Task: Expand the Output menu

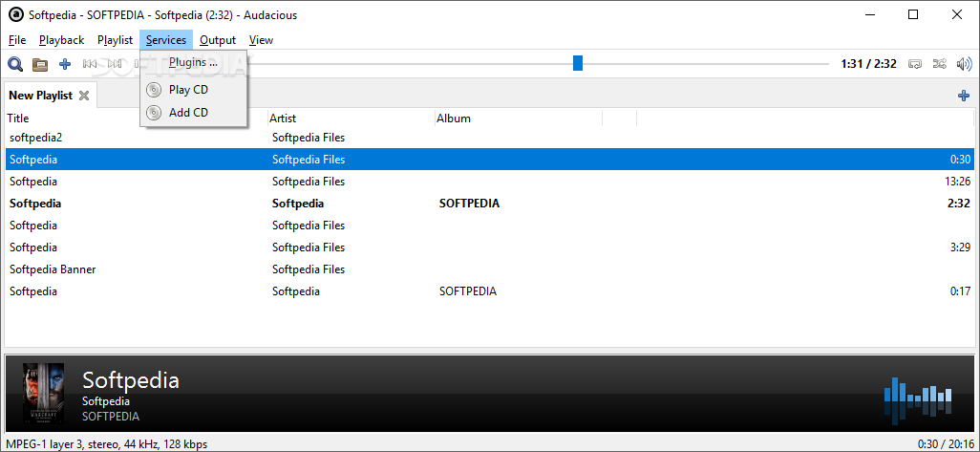Action: click(x=218, y=40)
